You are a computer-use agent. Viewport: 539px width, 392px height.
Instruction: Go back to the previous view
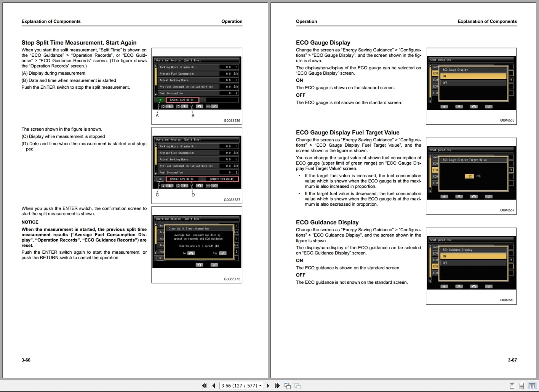[x=288, y=386]
